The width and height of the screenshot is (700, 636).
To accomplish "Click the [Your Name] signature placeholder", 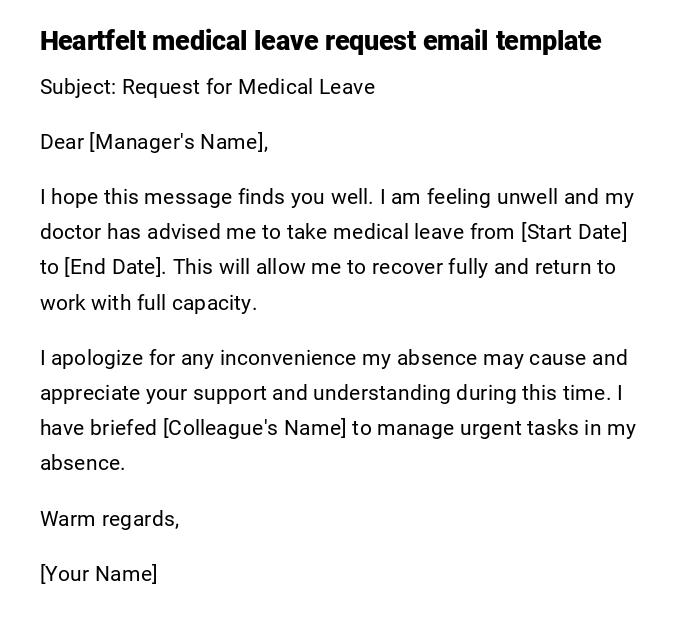I will tap(98, 574).
